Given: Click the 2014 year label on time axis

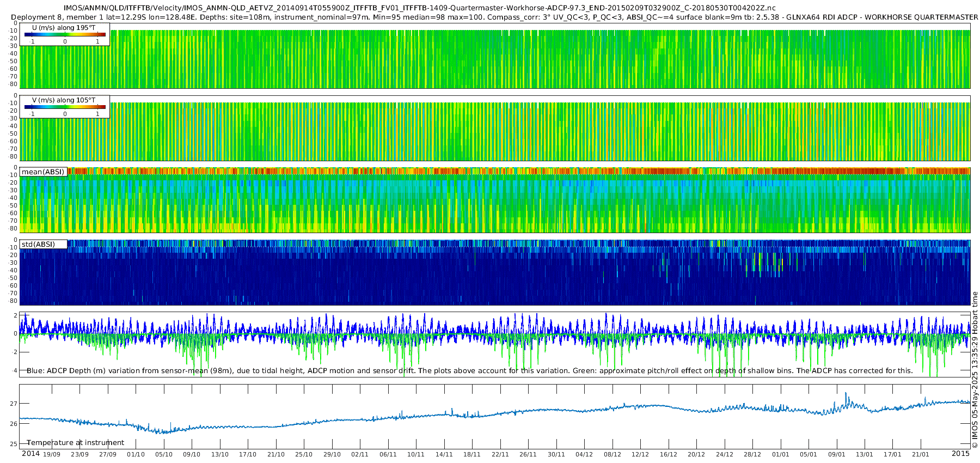Looking at the screenshot, I should (30, 454).
